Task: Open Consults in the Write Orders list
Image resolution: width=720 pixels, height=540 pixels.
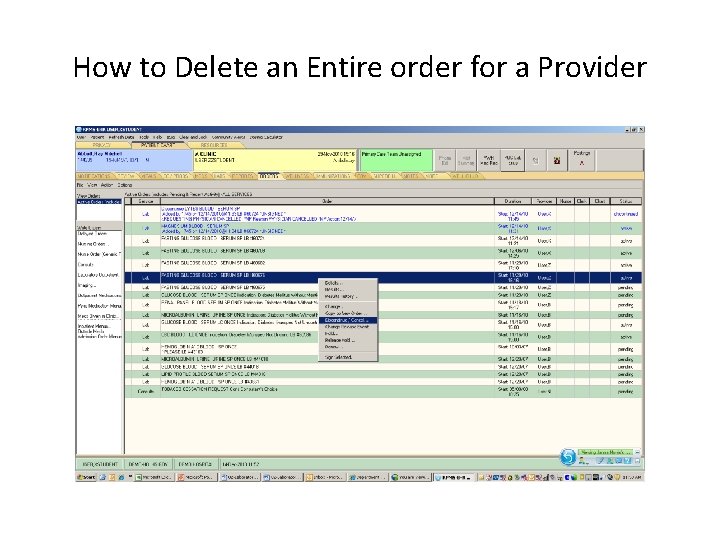Action: 86,264
